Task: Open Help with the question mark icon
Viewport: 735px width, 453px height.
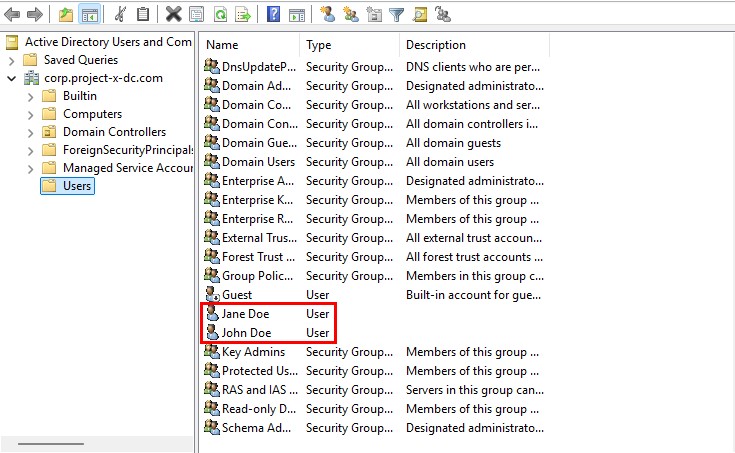Action: pyautogui.click(x=273, y=14)
